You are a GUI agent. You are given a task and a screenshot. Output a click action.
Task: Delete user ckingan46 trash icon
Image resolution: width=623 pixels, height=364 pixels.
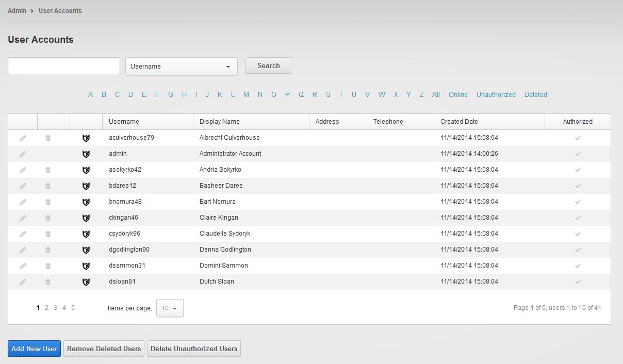[48, 218]
